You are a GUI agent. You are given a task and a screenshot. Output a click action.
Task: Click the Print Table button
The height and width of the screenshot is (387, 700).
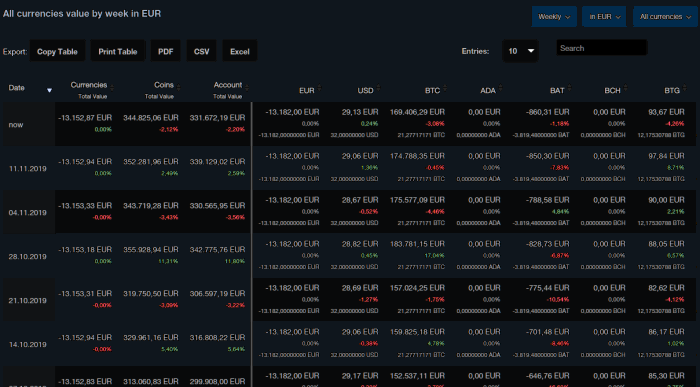click(117, 51)
